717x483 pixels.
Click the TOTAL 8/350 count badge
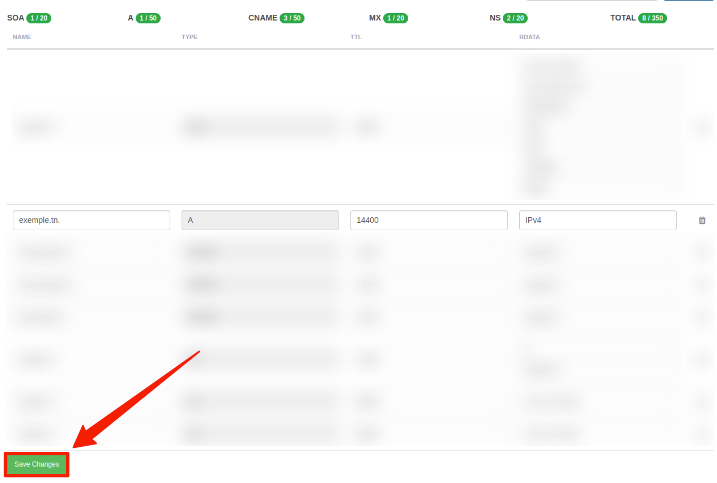coord(652,18)
